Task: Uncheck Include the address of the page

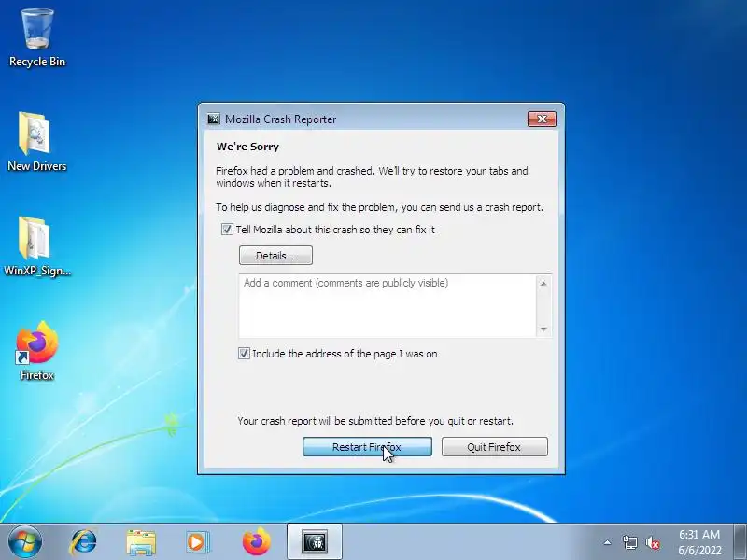Action: pyautogui.click(x=244, y=354)
